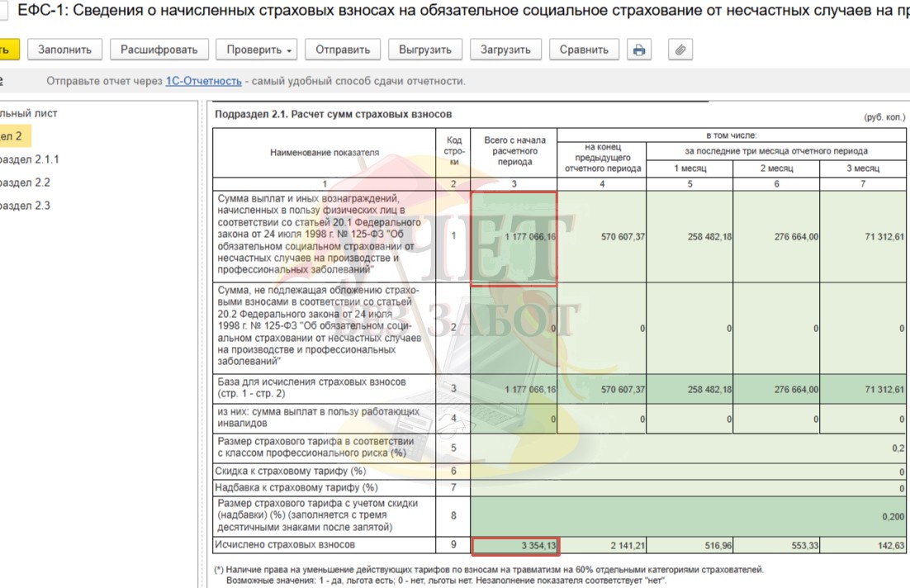Image resolution: width=910 pixels, height=588 pixels.
Task: Select row 3 base total cell 1 177 066,16
Action: (x=514, y=390)
